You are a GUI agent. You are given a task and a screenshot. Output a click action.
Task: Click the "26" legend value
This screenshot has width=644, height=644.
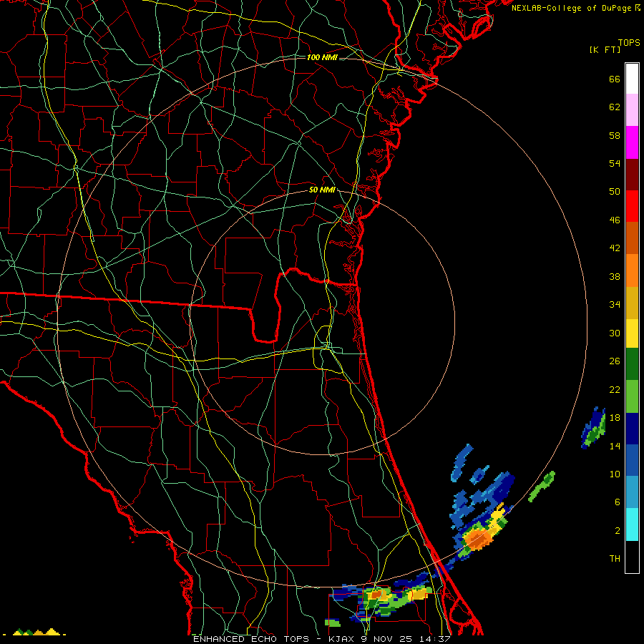pyautogui.click(x=615, y=361)
